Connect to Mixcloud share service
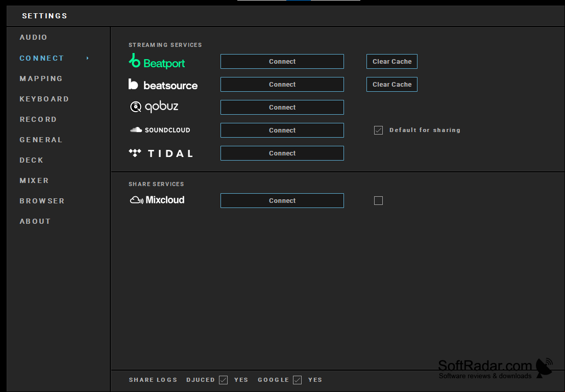This screenshot has width=565, height=392. 282,200
